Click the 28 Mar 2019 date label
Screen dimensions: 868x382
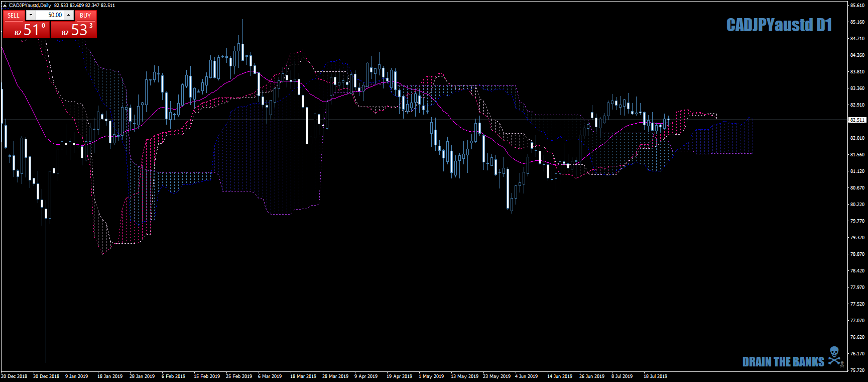335,376
